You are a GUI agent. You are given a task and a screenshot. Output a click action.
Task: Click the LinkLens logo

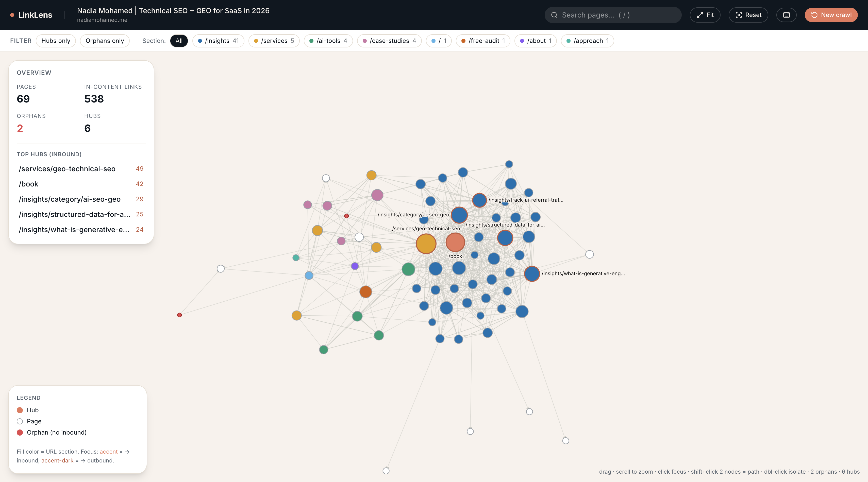point(31,15)
